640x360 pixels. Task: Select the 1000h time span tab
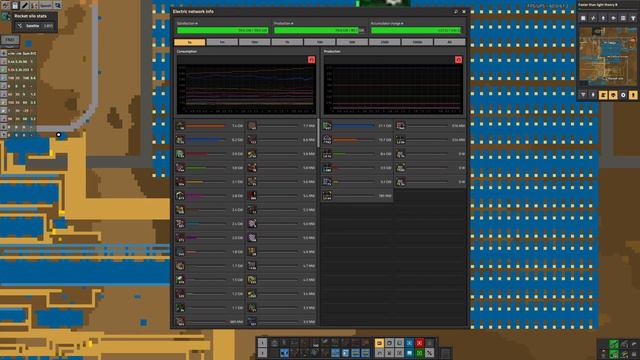pos(417,42)
